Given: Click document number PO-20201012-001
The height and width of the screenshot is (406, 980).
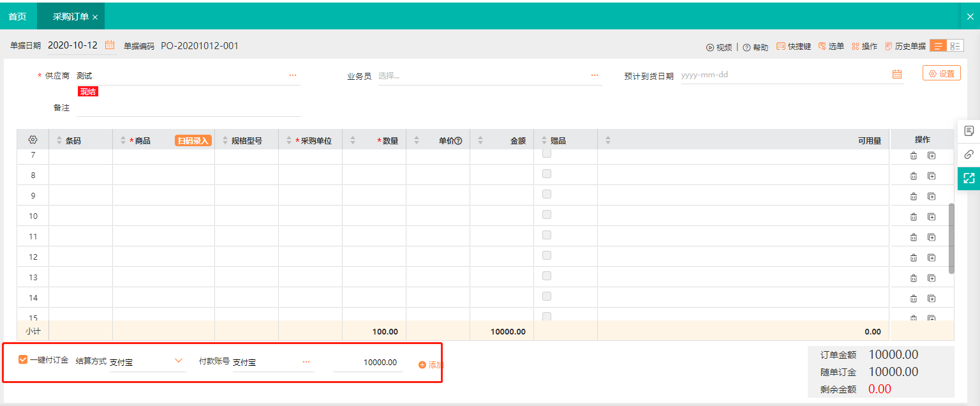Looking at the screenshot, I should click(x=200, y=46).
